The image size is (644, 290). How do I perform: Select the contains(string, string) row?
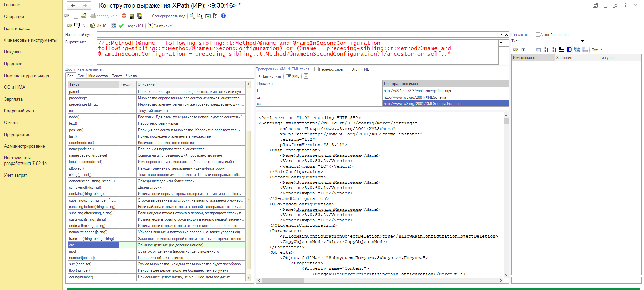(157, 193)
